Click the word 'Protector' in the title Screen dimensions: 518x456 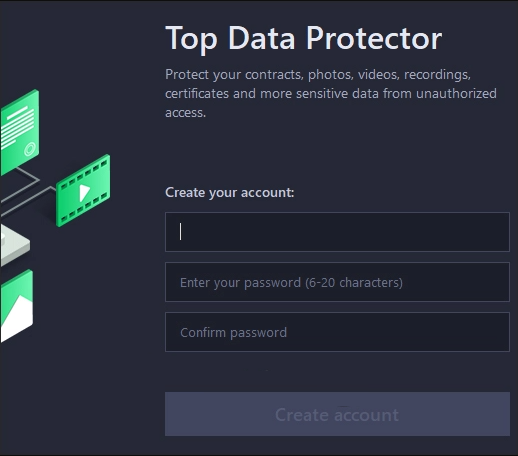tap(374, 39)
